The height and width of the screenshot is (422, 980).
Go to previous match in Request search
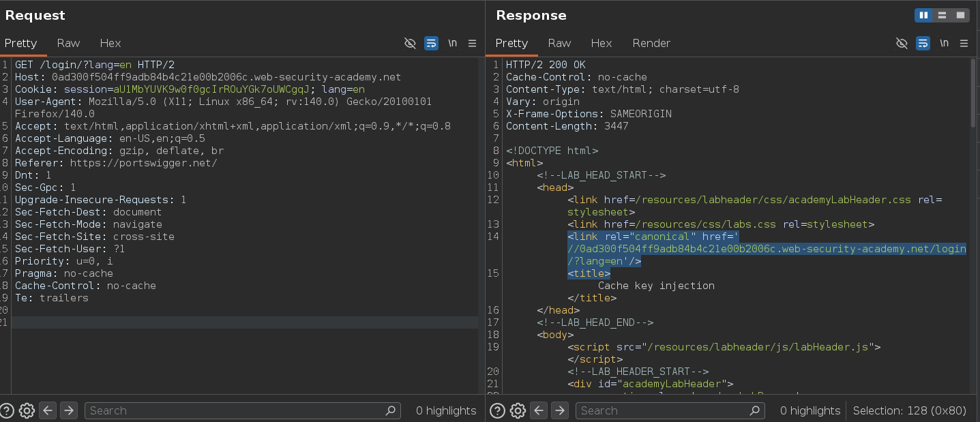point(48,410)
